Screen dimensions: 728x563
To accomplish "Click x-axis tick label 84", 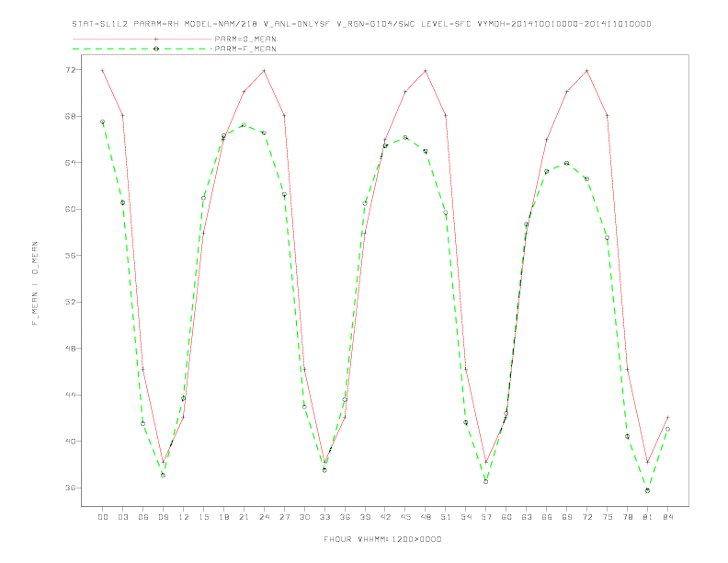I will point(667,517).
